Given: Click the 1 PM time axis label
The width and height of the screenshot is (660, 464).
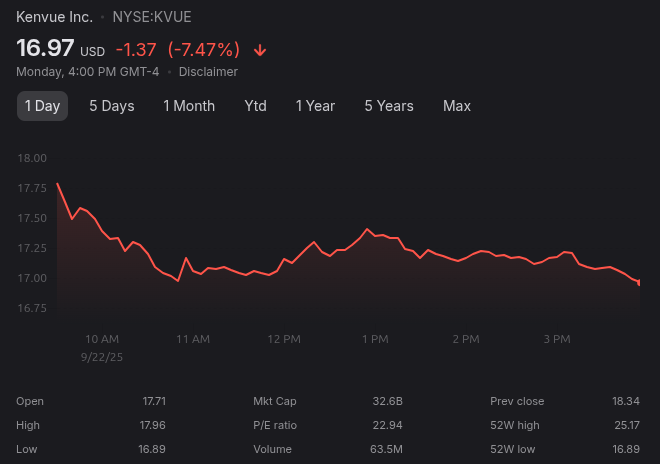Looking at the screenshot, I should [375, 339].
